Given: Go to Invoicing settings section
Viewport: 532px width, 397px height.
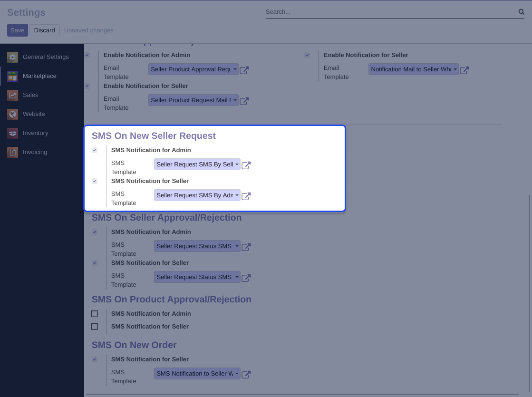Looking at the screenshot, I should coord(35,152).
